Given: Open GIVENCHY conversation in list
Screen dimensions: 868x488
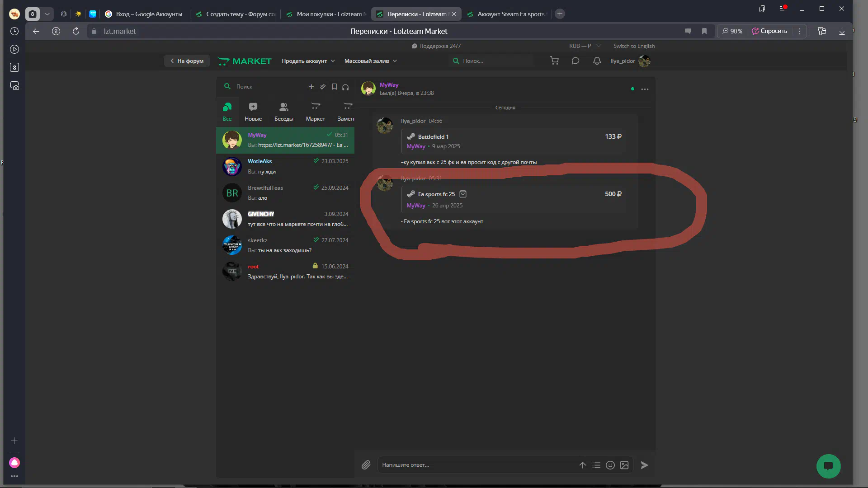Looking at the screenshot, I should (x=285, y=219).
